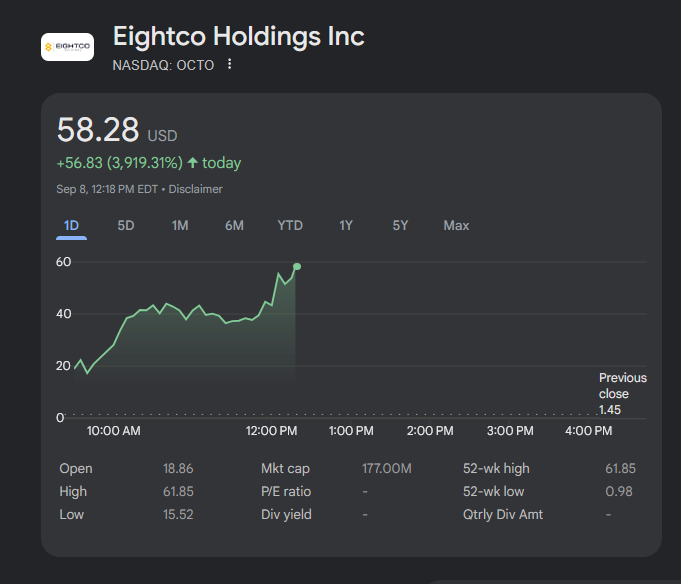The height and width of the screenshot is (584, 681).
Task: Open the three-dot menu beside NASDAQ: OCTO
Action: (x=229, y=64)
